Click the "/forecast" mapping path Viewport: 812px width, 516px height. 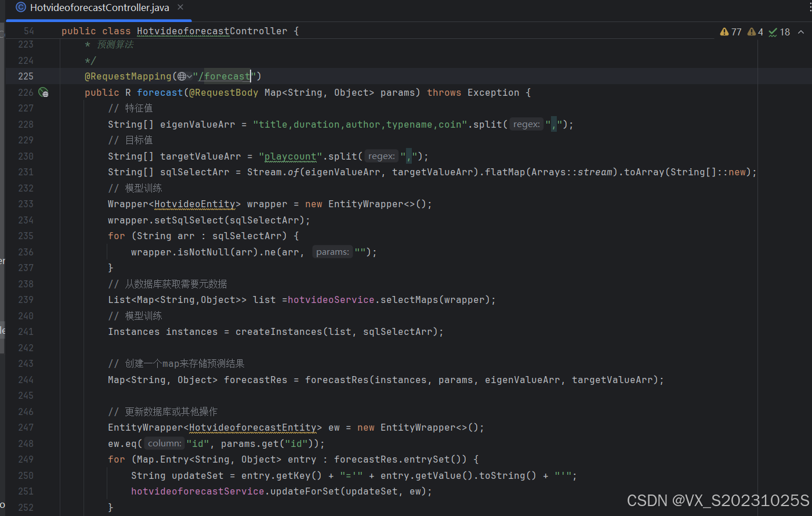(x=224, y=76)
